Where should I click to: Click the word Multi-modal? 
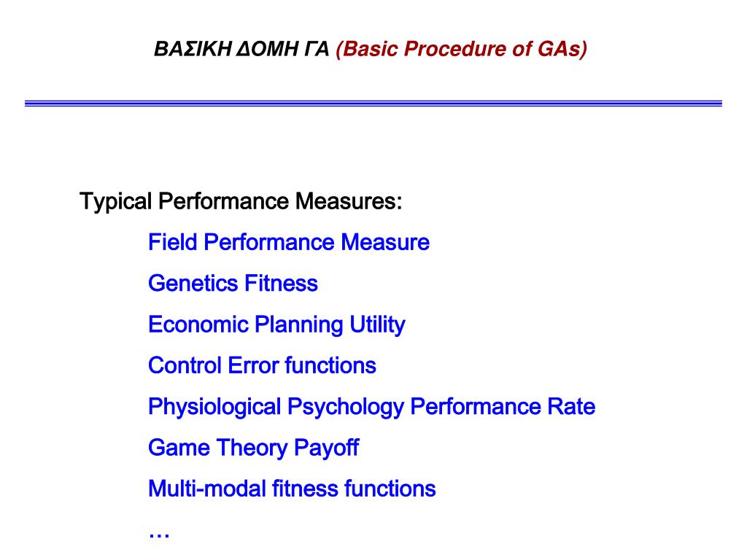[207, 489]
